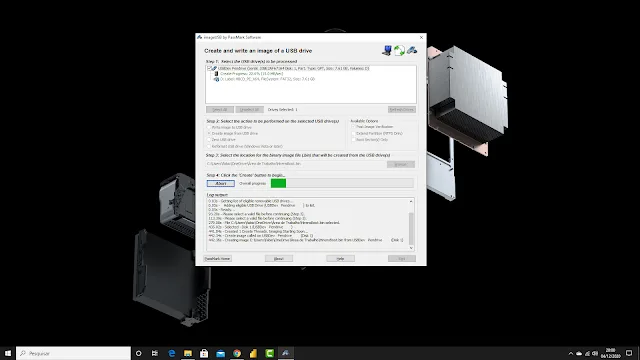Open File Explorer from the taskbar
Image resolution: width=640 pixels, height=360 pixels.
pyautogui.click(x=188, y=353)
